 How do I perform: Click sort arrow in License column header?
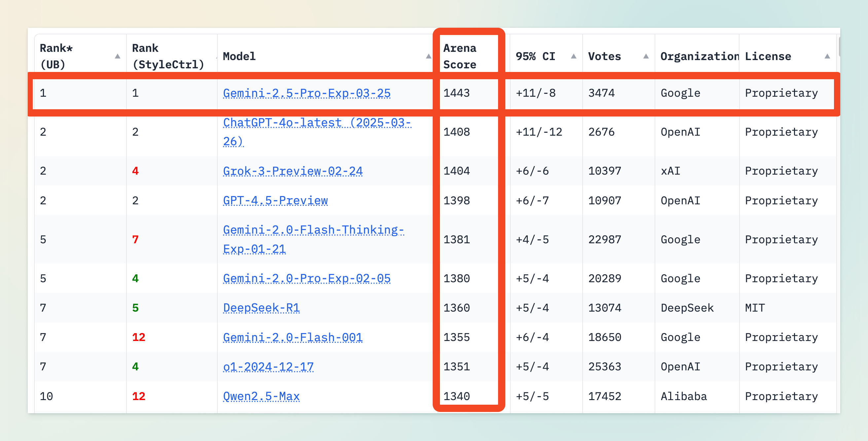[x=827, y=56]
